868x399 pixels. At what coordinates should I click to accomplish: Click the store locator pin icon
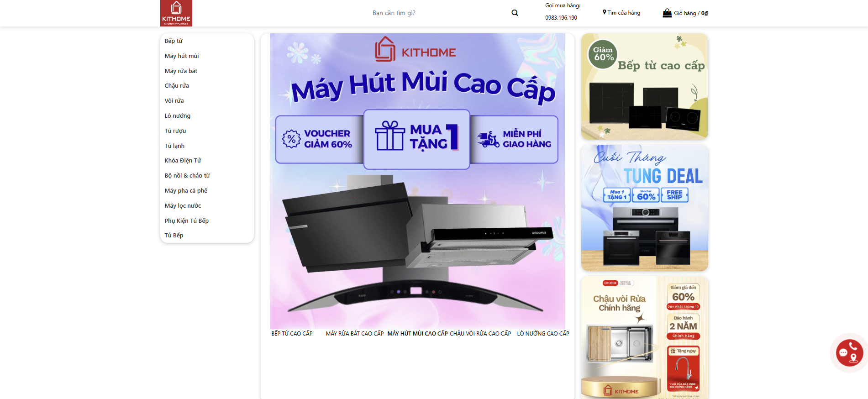click(604, 12)
